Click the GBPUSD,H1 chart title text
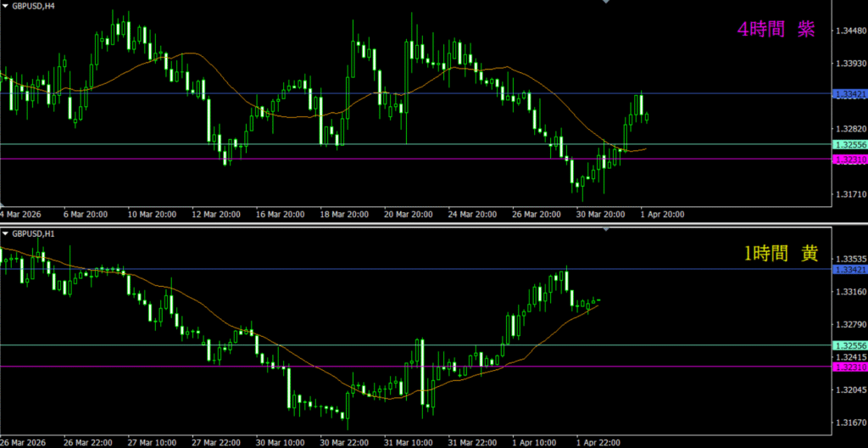 [x=32, y=232]
